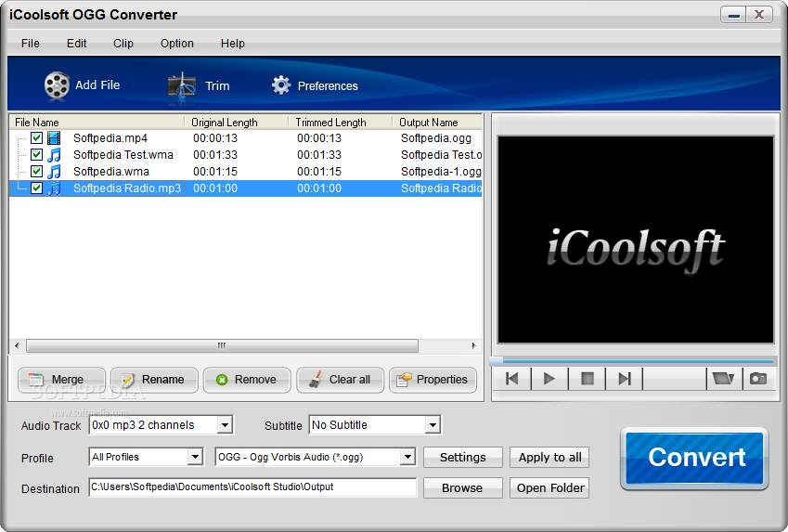Open the Edit menu

pyautogui.click(x=76, y=44)
